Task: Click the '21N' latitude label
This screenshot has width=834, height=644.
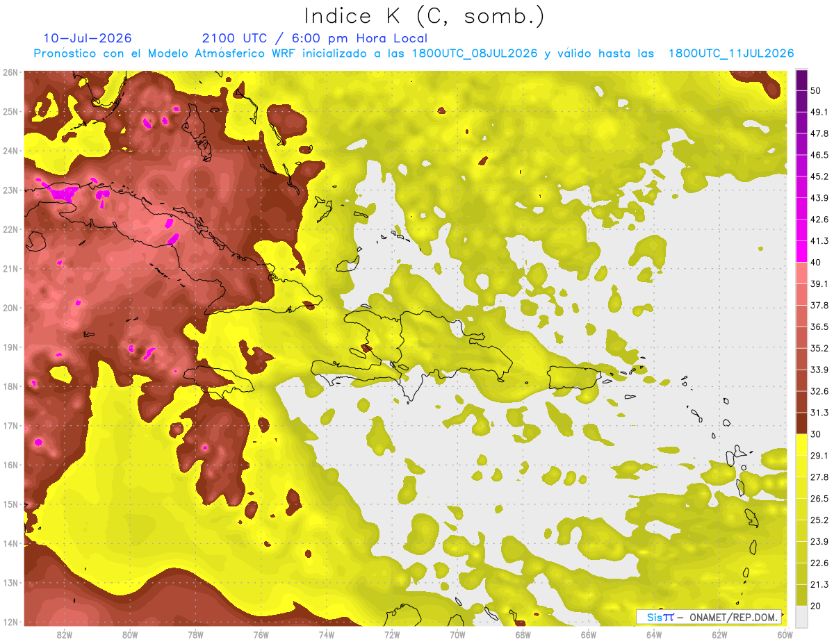Action: (10, 269)
